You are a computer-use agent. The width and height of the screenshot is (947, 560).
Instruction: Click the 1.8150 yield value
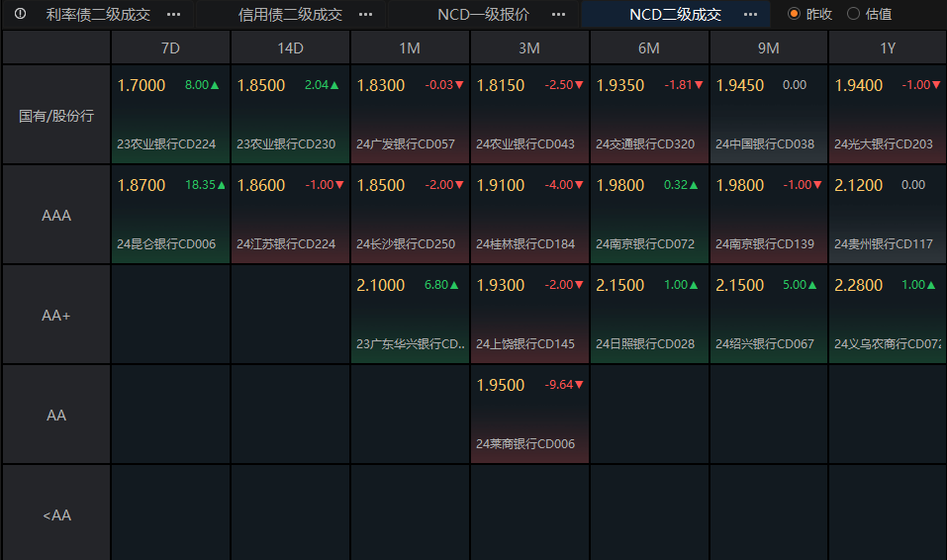click(x=500, y=85)
